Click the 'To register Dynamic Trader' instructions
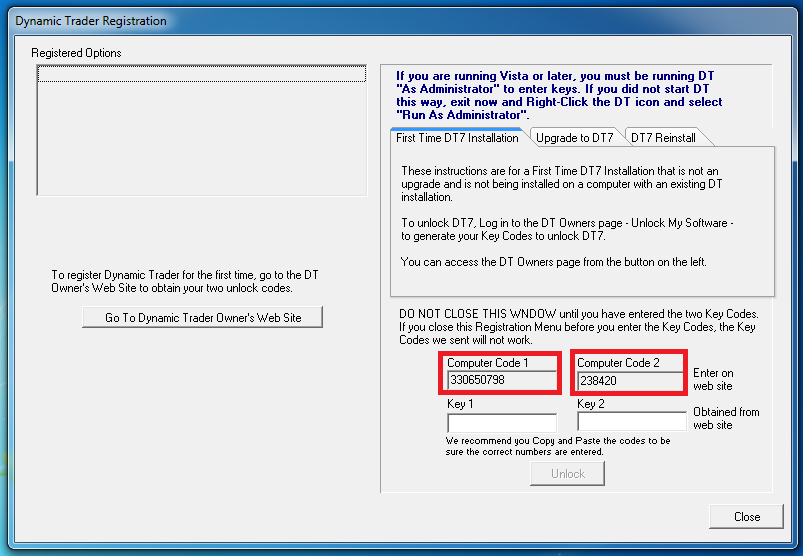This screenshot has height=556, width=803. click(185, 281)
